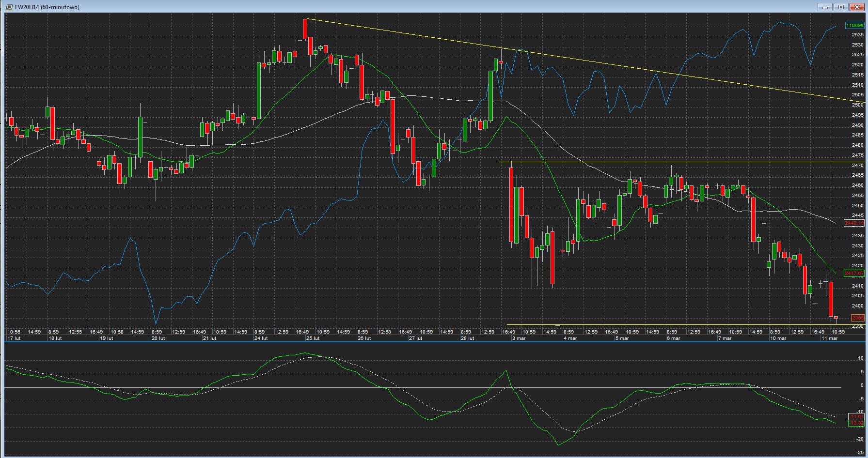Click the green 2417.07 moving average label
Screen dimensions: 868x458
click(854, 274)
